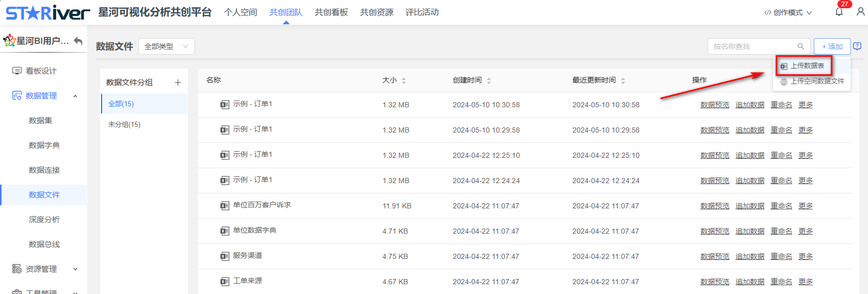Add a new data file group
Image resolution: width=868 pixels, height=294 pixels.
178,83
